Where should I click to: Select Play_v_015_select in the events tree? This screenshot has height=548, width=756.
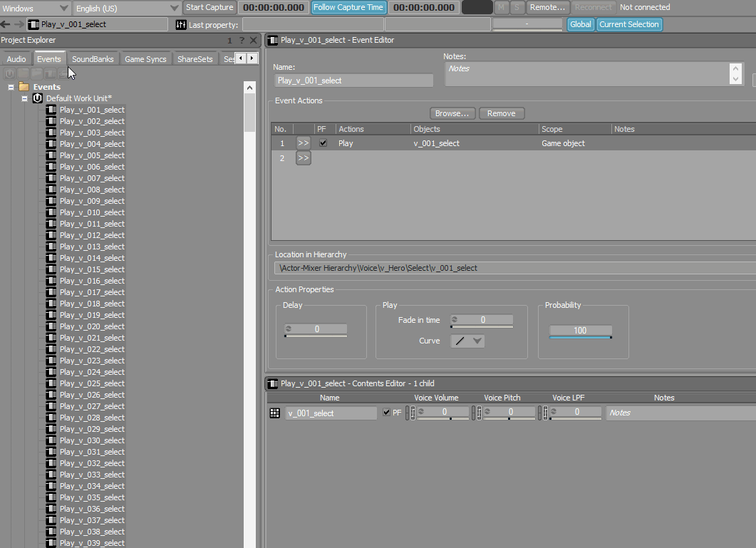(x=92, y=269)
